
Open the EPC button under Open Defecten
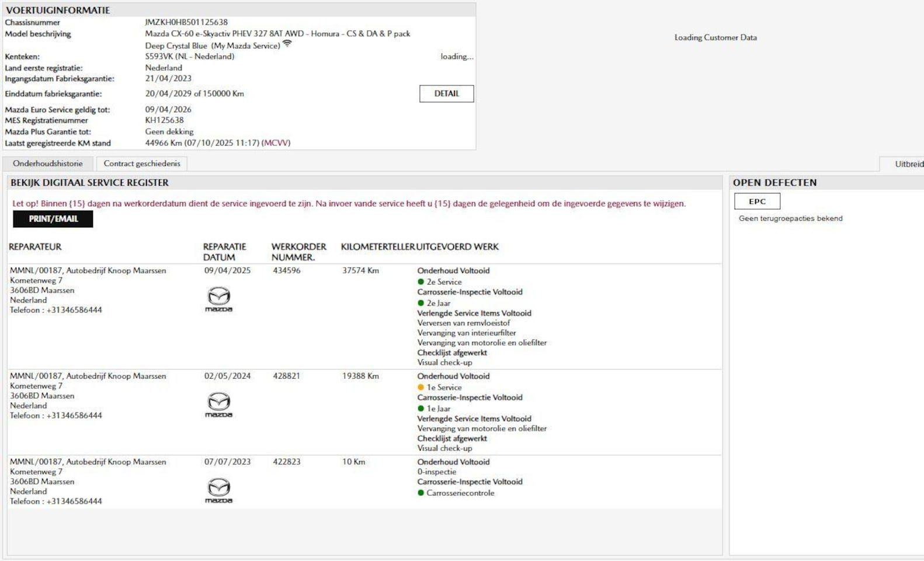tap(757, 201)
